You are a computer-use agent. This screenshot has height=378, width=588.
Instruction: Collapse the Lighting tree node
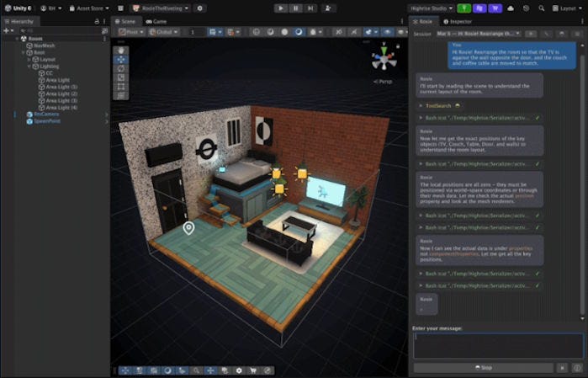(x=29, y=67)
